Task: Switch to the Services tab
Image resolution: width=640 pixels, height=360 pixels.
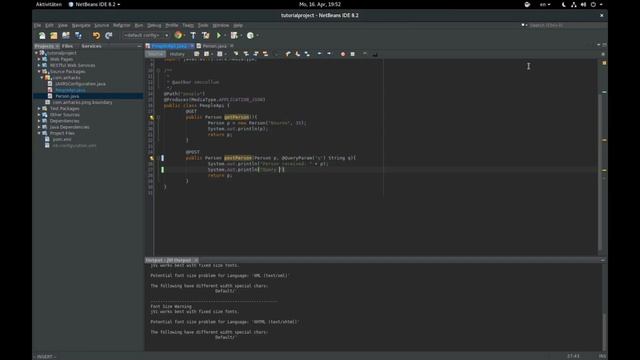Action: pos(91,46)
